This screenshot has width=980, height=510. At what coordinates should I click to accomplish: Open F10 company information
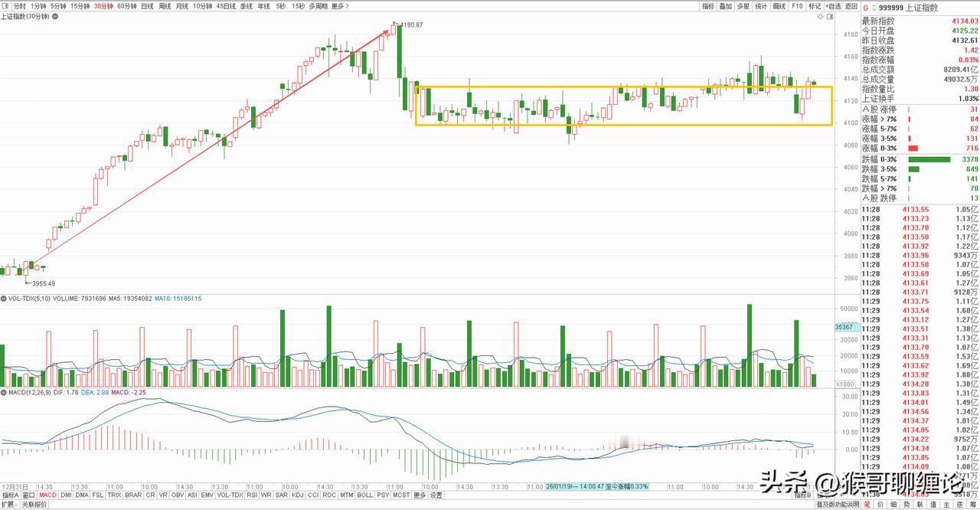[797, 6]
